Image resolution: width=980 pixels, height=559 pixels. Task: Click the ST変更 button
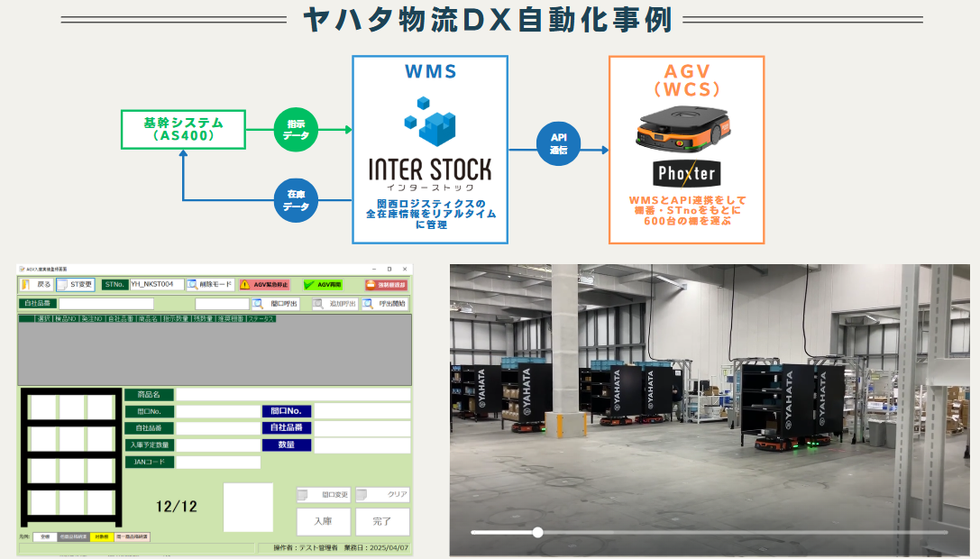(75, 285)
